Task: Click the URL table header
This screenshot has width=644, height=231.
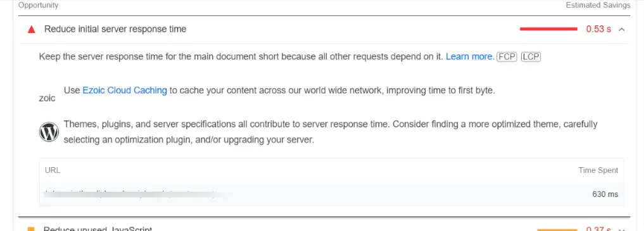Action: coord(53,170)
